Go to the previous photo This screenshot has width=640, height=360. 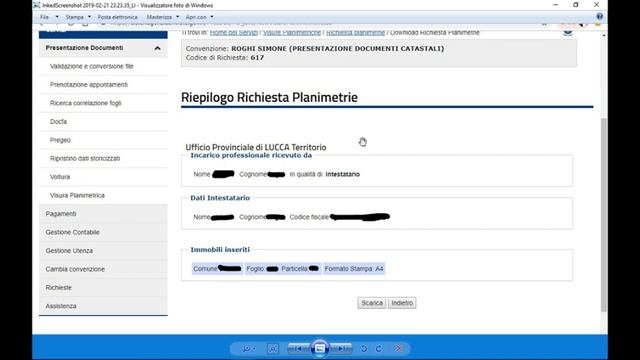click(298, 349)
